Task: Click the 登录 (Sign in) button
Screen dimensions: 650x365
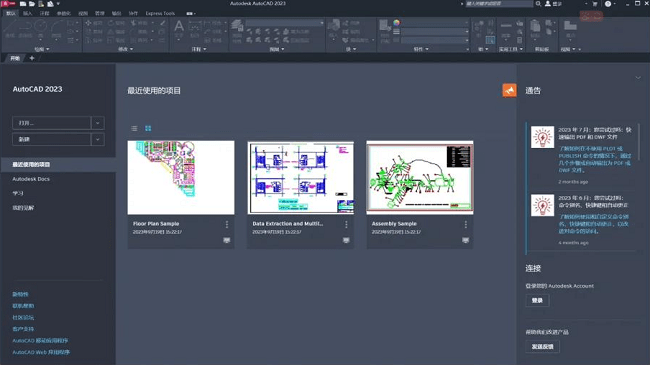Action: 537,300
